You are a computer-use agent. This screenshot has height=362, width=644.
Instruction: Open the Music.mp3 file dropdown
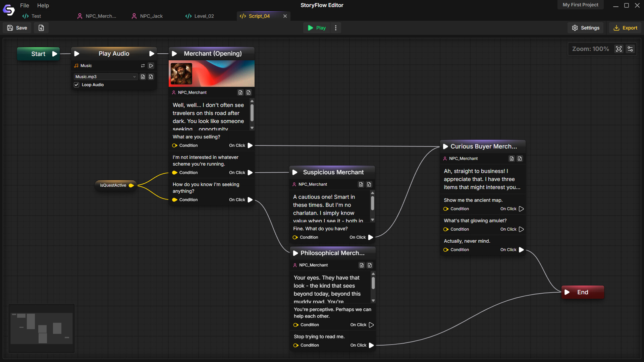[105, 77]
